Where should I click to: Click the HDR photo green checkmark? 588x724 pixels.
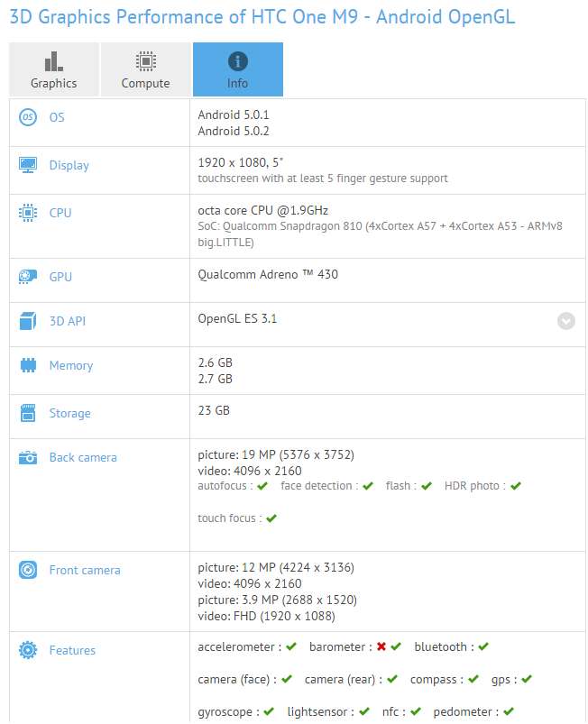pos(516,486)
